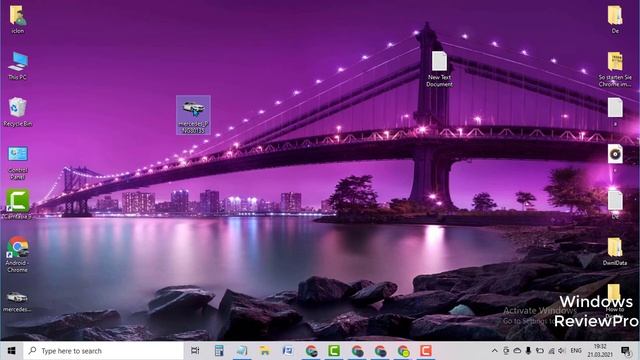This screenshot has width=640, height=360.
Task: Click the microphone tray icon
Action: (x=528, y=351)
